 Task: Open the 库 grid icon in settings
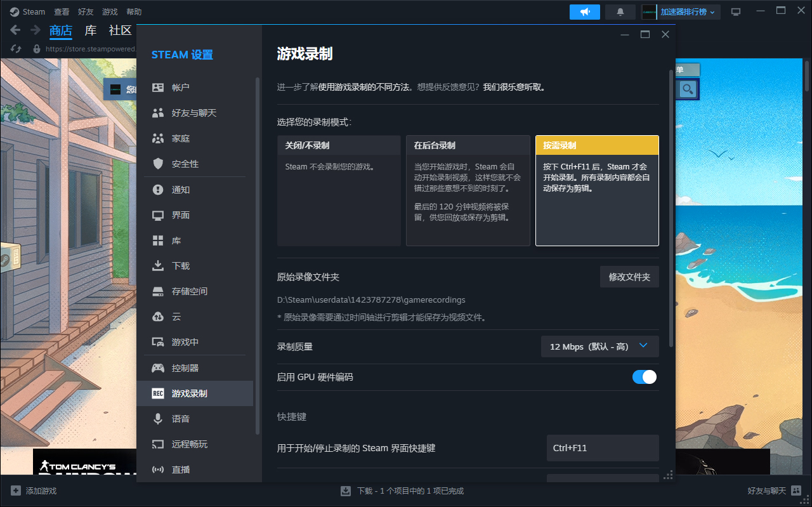click(158, 241)
